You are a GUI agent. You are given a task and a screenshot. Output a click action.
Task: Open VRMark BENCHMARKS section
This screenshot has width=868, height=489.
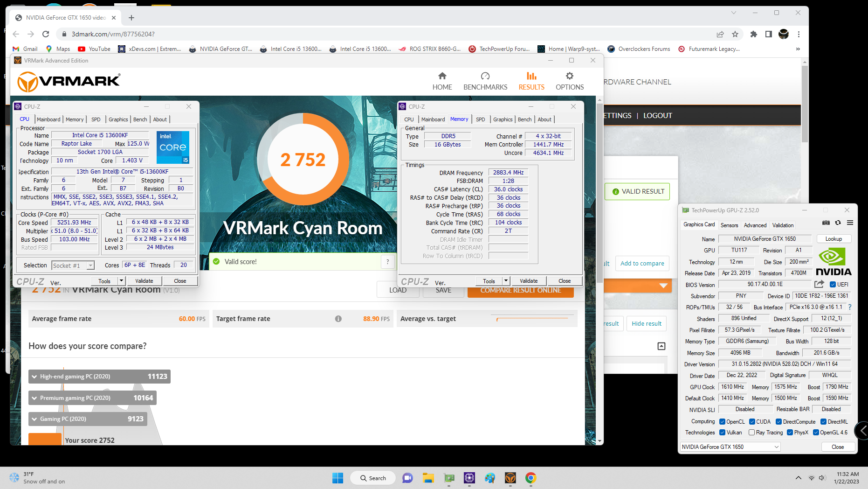point(485,81)
